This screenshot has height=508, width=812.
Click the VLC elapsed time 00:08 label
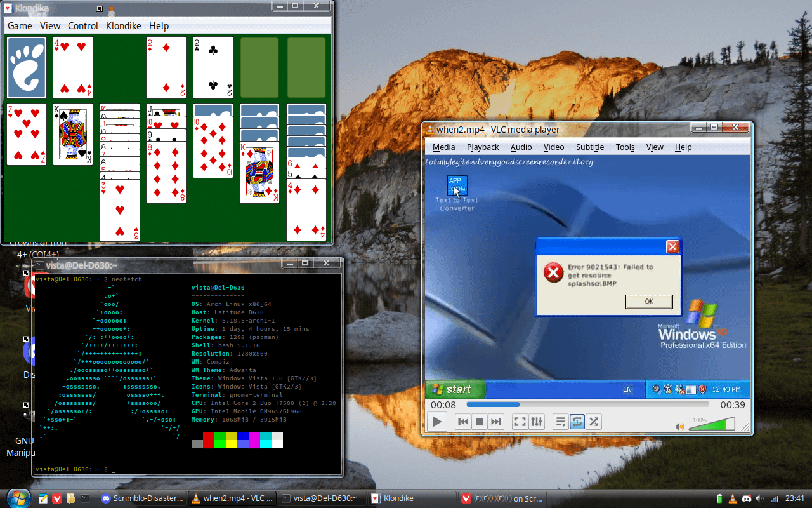click(443, 405)
